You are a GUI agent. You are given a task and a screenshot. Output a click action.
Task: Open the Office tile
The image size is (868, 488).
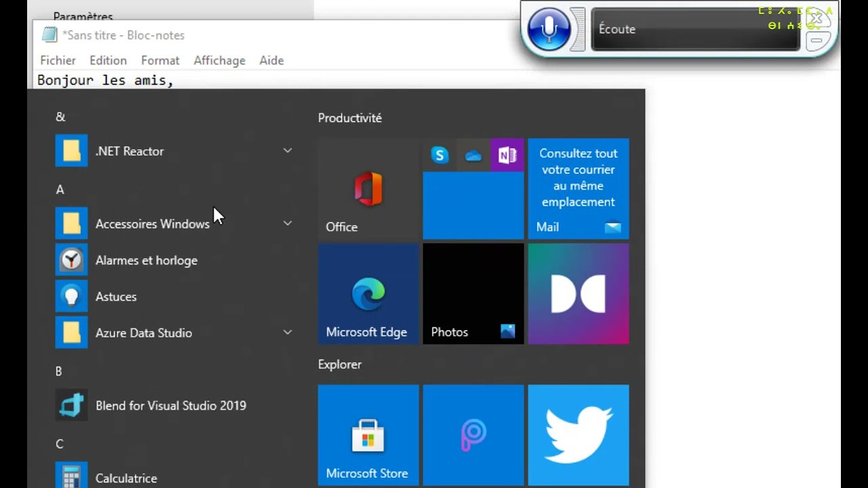[x=368, y=188]
